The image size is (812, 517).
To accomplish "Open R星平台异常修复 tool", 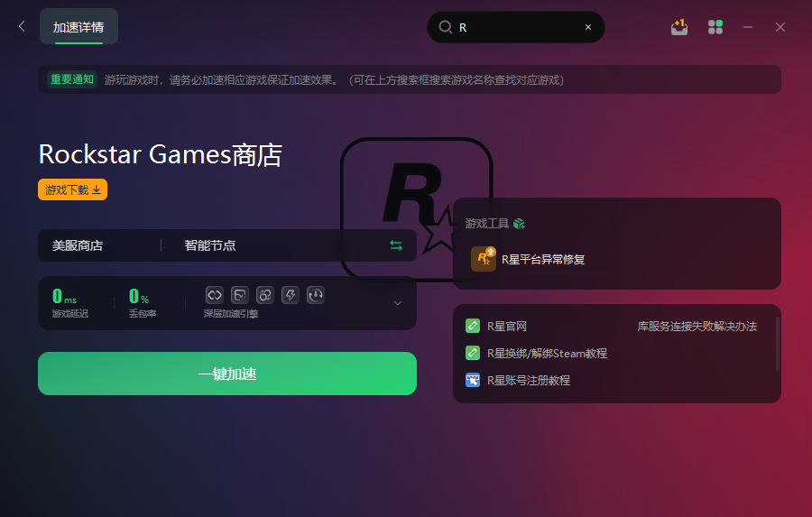I will [543, 260].
